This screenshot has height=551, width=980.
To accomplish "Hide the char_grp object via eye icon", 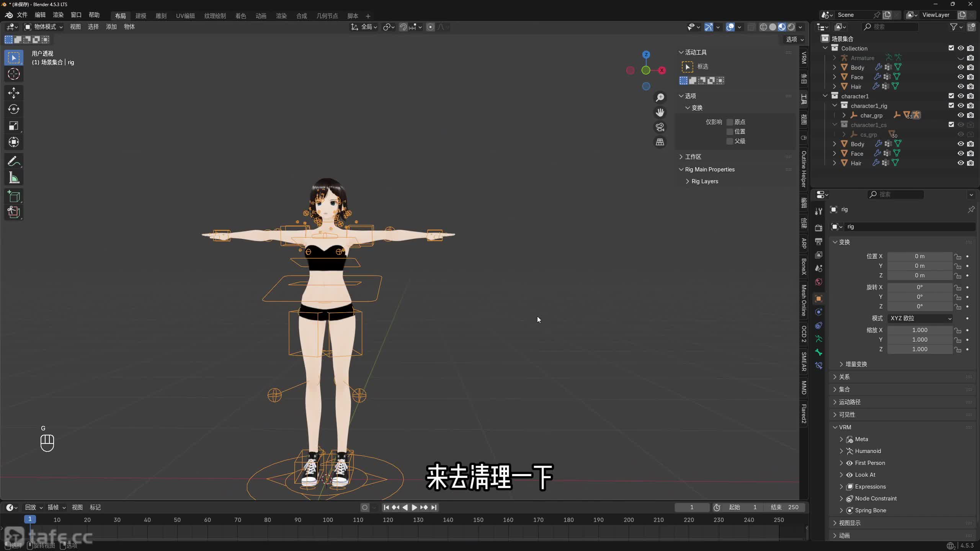I will (x=960, y=115).
